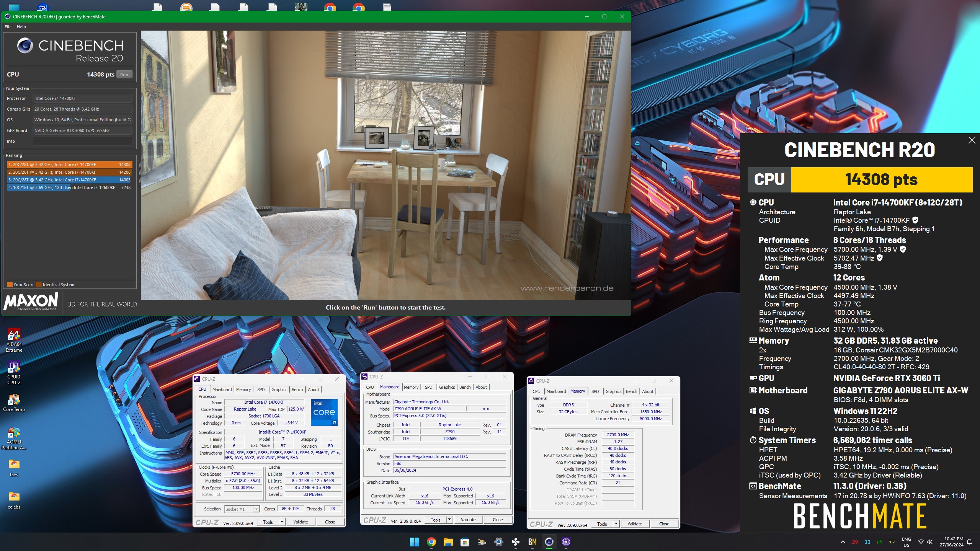Open the AIDA64 Extreme desktop icon

click(x=14, y=340)
